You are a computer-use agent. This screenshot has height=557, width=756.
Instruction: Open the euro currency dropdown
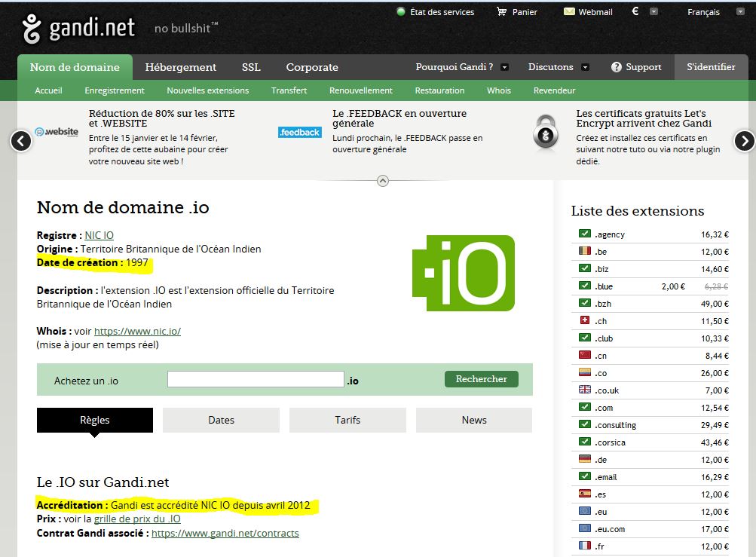point(653,12)
